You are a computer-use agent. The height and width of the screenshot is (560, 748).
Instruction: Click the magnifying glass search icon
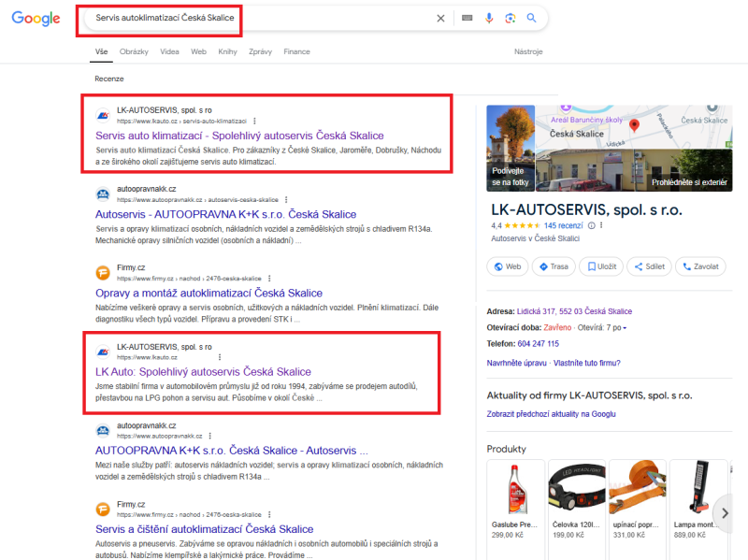pyautogui.click(x=531, y=18)
